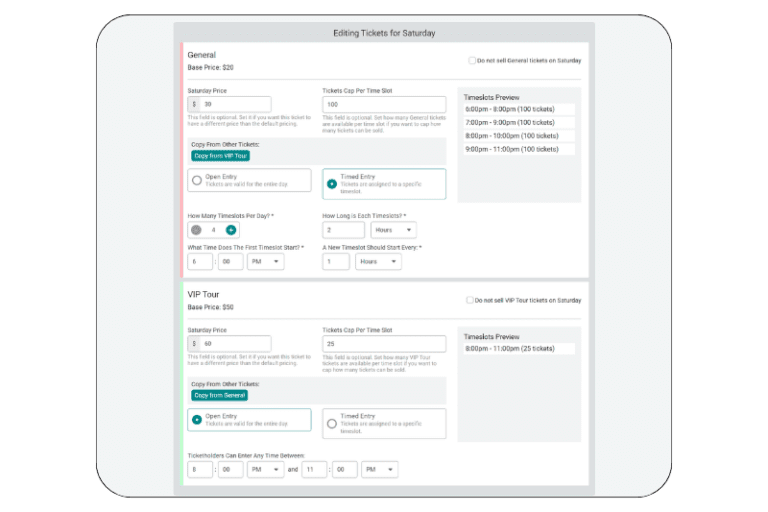Viewport: 768px width, 512px height.
Task: Open VIP Tour entry start PM dropdown
Action: 265,469
